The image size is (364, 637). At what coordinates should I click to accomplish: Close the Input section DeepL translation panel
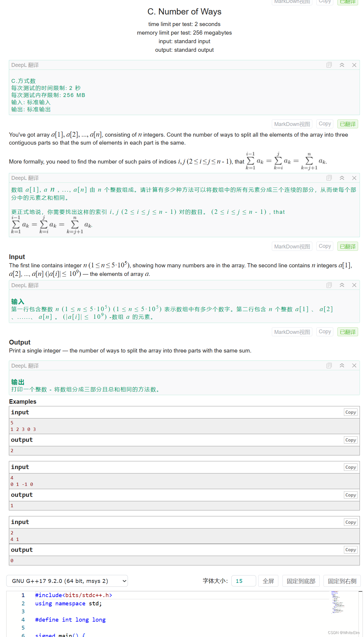pos(354,285)
